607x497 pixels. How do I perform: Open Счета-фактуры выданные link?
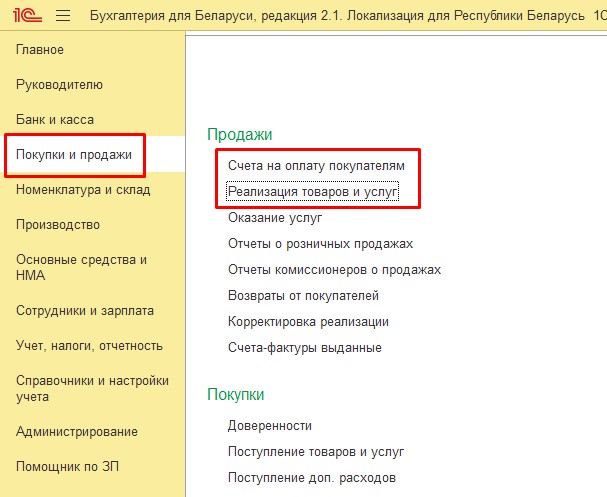[x=305, y=347]
